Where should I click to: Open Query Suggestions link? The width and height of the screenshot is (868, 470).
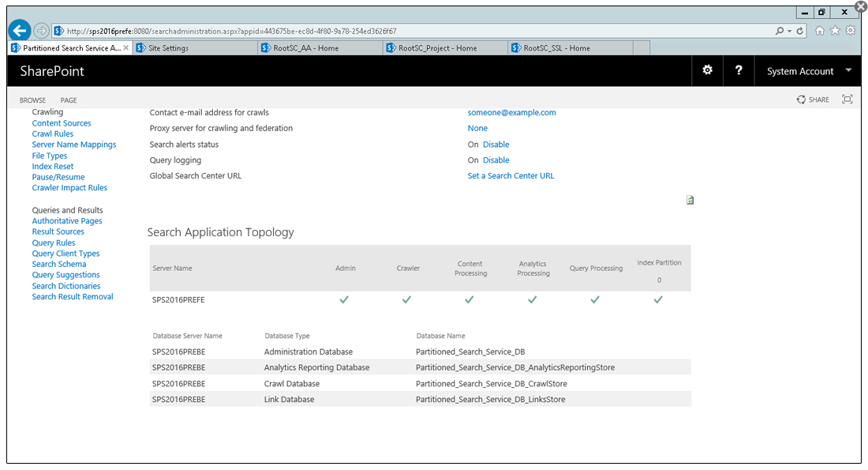click(x=65, y=275)
